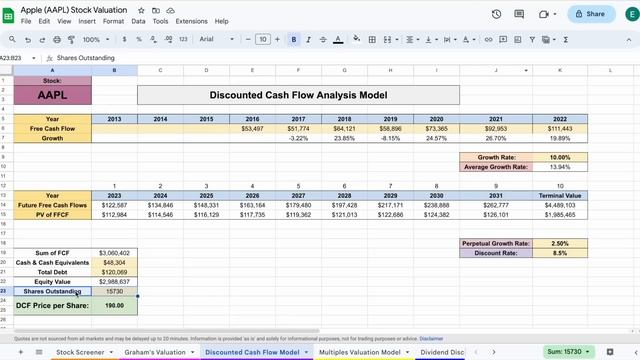Open the filter views dropdown
This screenshot has width=640, height=360.
point(548,40)
